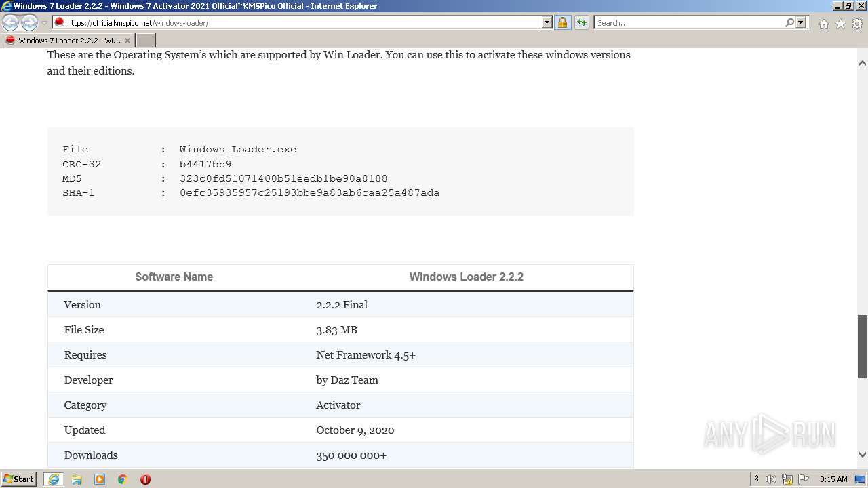The width and height of the screenshot is (868, 488).
Task: Open a new blank tab
Action: coord(146,41)
